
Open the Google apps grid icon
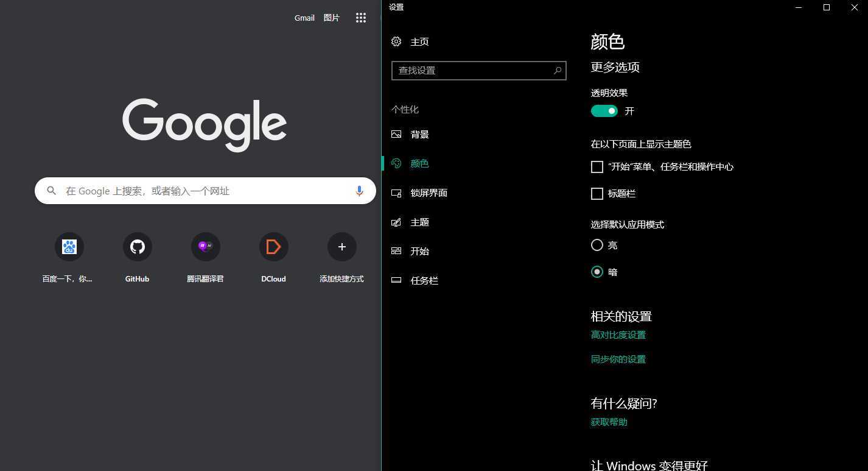click(361, 18)
